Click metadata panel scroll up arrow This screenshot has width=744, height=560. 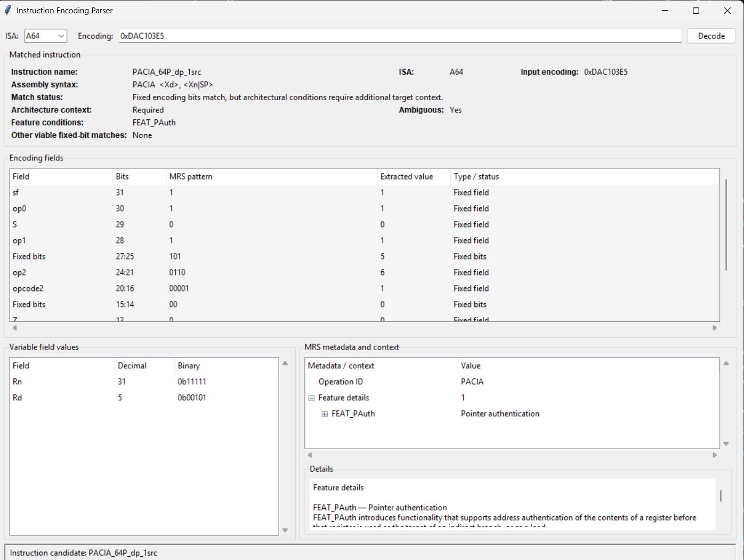726,363
